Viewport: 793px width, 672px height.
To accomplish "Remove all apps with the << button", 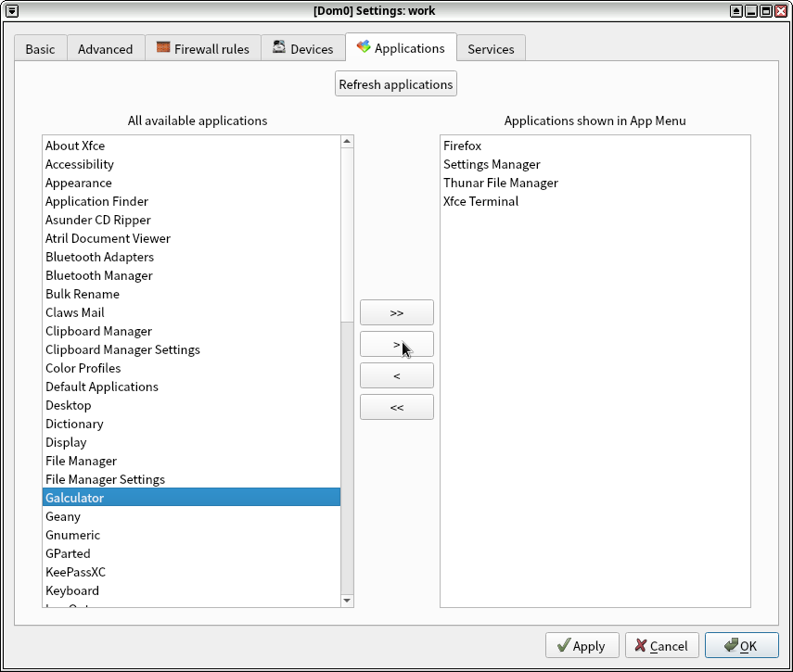I will pyautogui.click(x=396, y=407).
